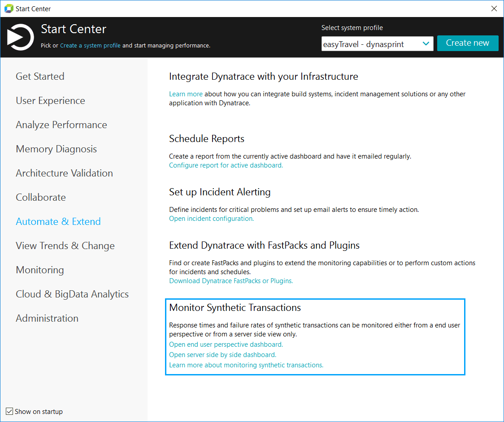The image size is (504, 422).
Task: Open server side by side dashboard
Action: point(223,355)
